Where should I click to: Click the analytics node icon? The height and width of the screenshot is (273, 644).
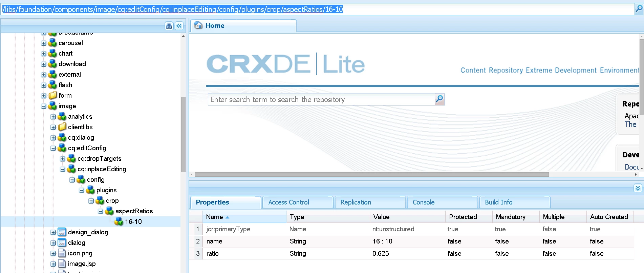pyautogui.click(x=62, y=116)
